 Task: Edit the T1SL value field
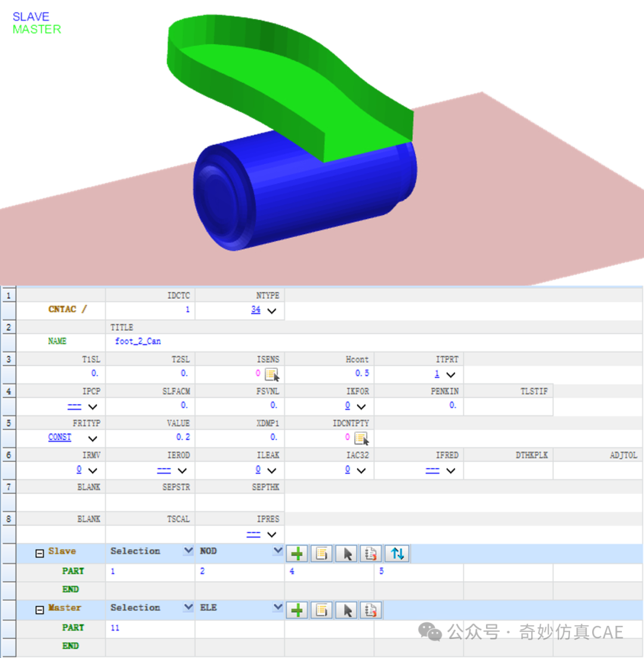coord(61,374)
